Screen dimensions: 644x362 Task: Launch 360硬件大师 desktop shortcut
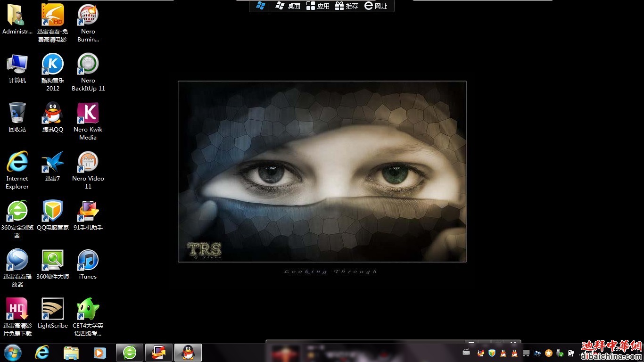[52, 264]
